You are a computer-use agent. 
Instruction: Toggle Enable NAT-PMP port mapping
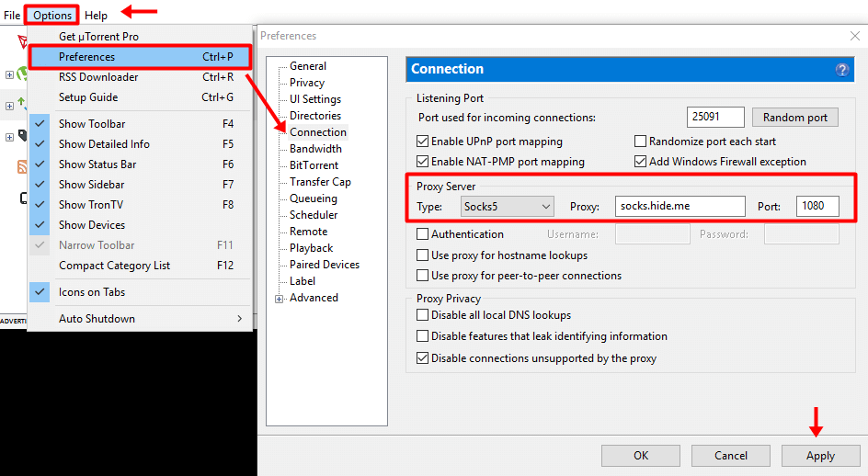tap(422, 161)
